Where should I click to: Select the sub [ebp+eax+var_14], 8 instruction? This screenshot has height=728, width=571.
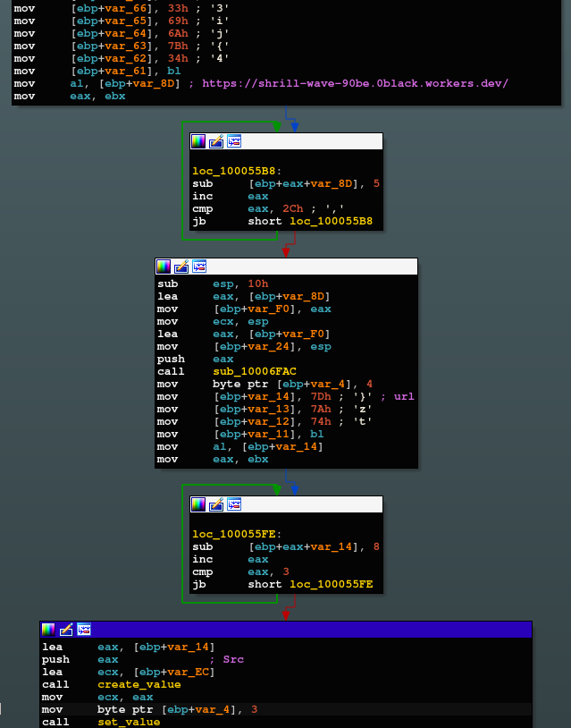[286, 546]
